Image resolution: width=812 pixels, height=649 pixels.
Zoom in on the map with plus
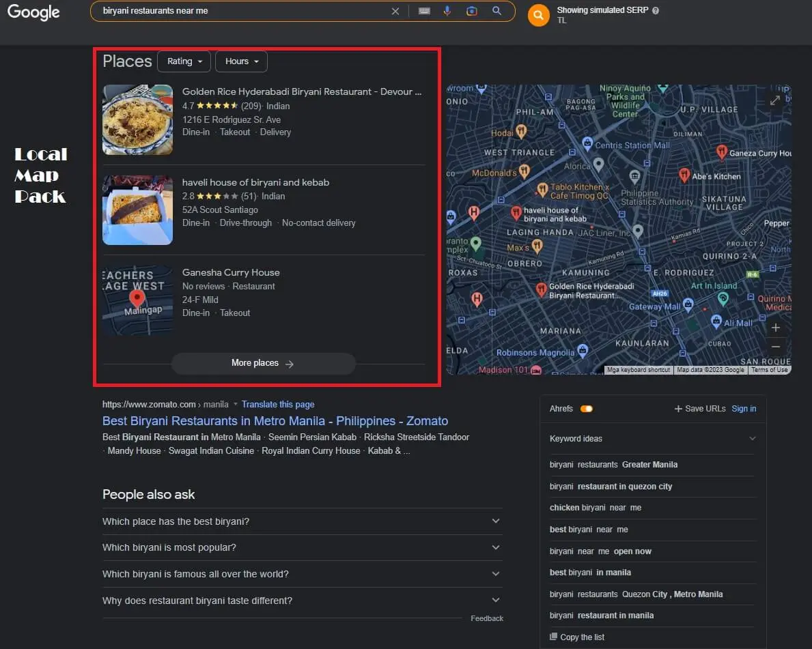[775, 328]
